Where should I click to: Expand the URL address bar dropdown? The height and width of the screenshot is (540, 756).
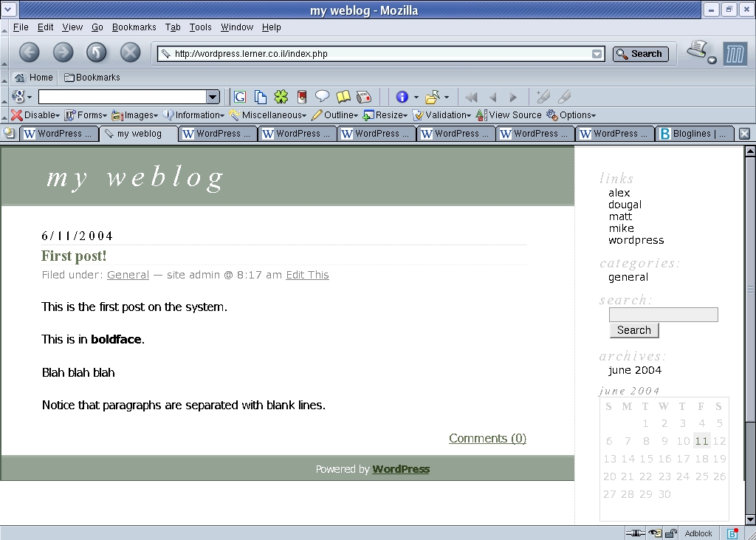pyautogui.click(x=597, y=54)
